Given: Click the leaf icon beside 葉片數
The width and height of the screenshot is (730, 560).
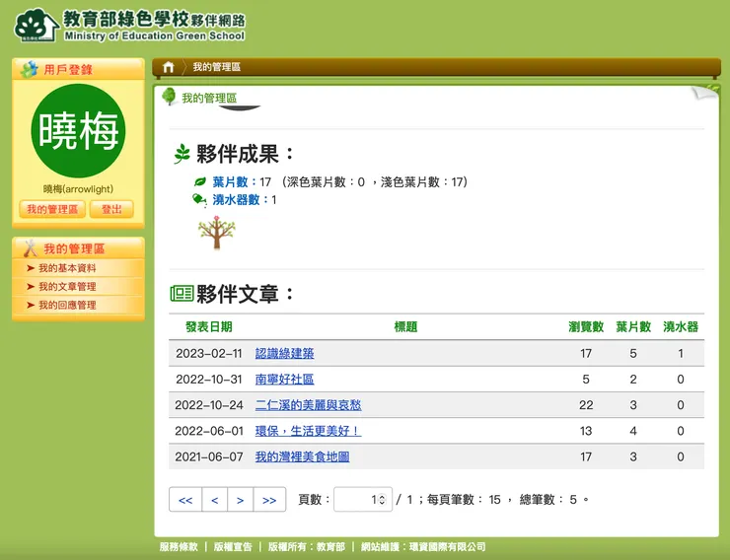Looking at the screenshot, I should point(200,181).
